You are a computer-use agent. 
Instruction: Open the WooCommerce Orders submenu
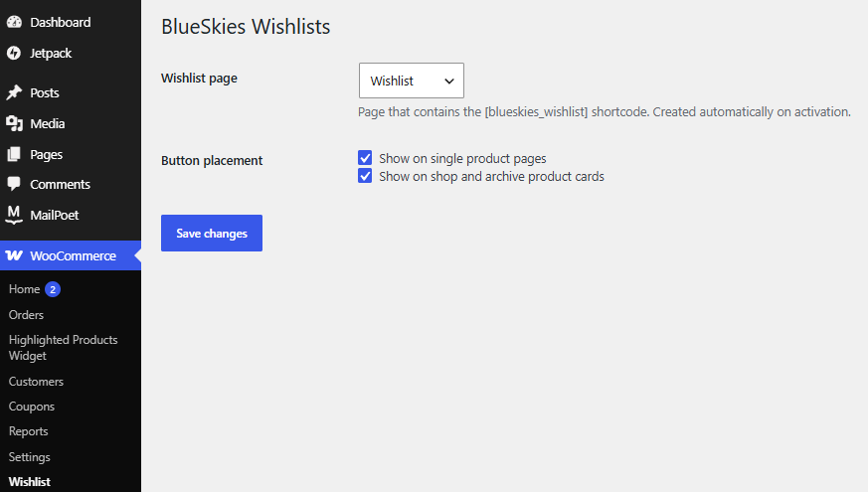click(x=26, y=314)
